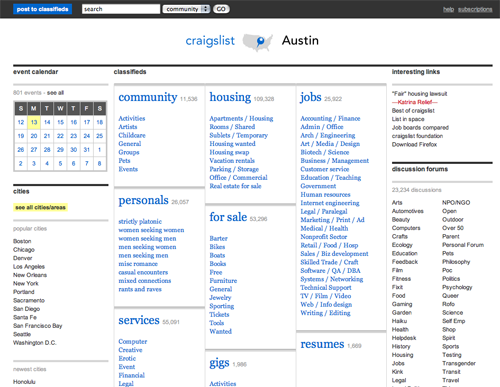
Task: Open Apartments / Housing listings
Action: [241, 118]
